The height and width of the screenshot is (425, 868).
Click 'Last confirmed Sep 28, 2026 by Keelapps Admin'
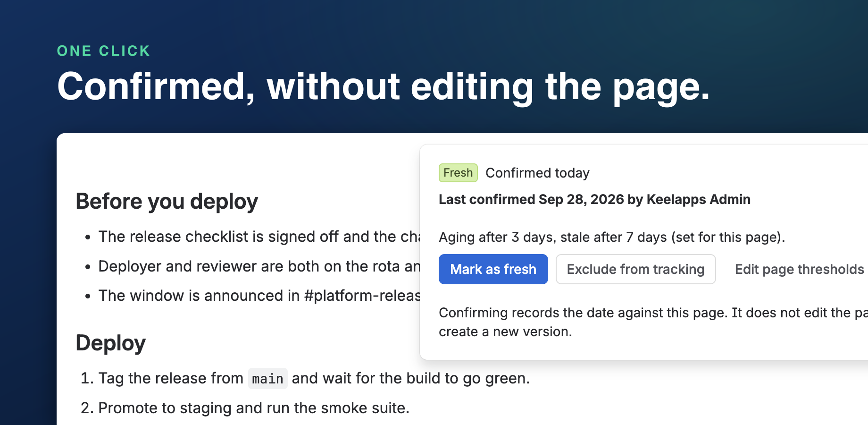594,199
